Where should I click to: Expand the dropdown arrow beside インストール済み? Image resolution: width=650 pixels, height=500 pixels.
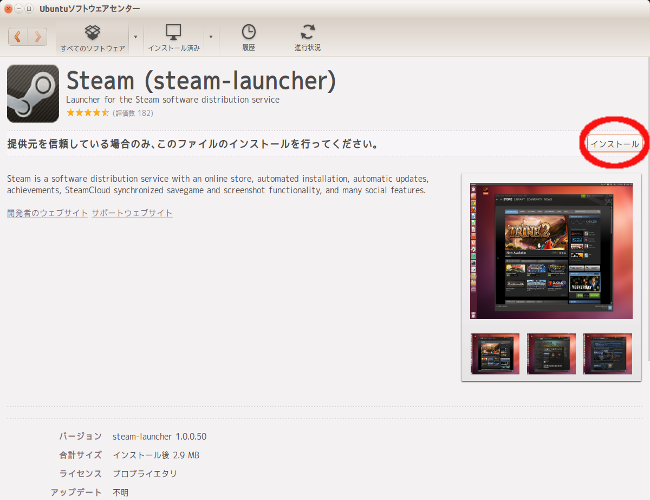pyautogui.click(x=211, y=37)
